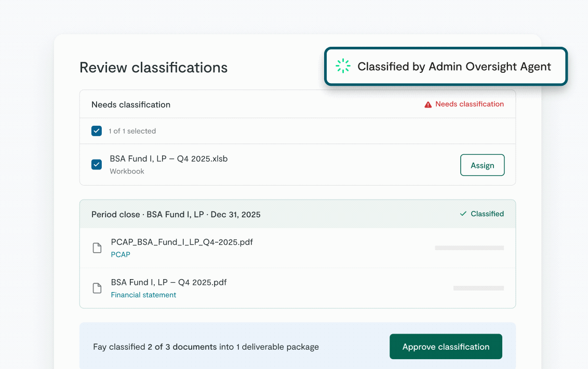Uncheck the BSA Fund I, LP – Q4 2025.xlsb checkbox
This screenshot has height=369, width=588.
click(x=97, y=164)
